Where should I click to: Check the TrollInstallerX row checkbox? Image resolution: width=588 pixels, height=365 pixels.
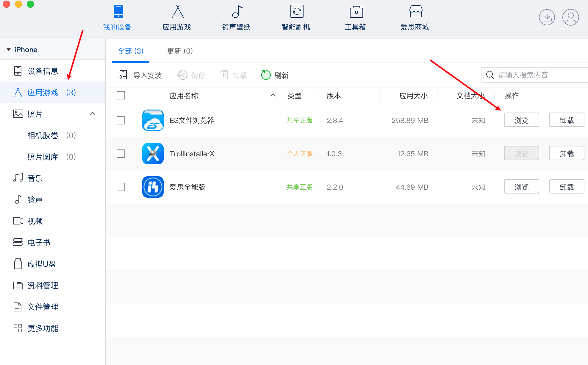[121, 154]
